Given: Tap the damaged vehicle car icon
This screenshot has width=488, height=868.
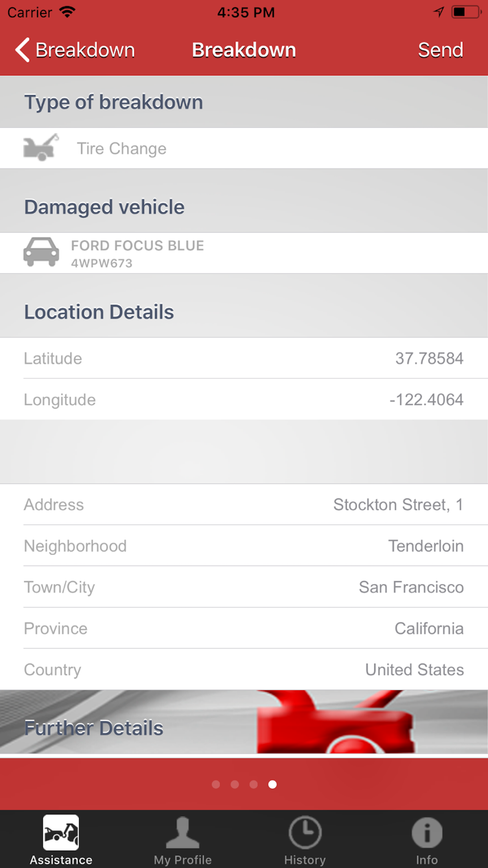Looking at the screenshot, I should pos(41,252).
